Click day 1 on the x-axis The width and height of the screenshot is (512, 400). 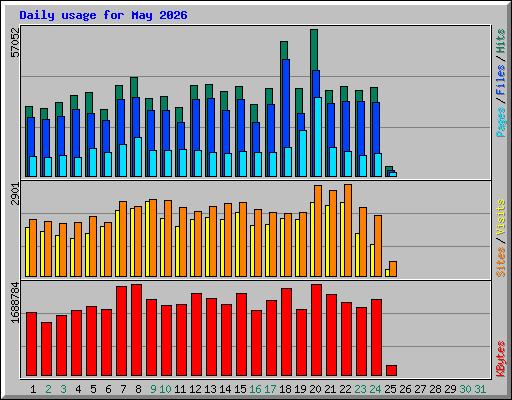coord(33,389)
